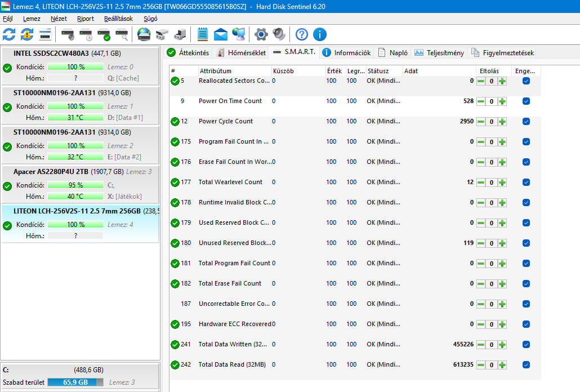Open the Súgó menu

click(150, 19)
